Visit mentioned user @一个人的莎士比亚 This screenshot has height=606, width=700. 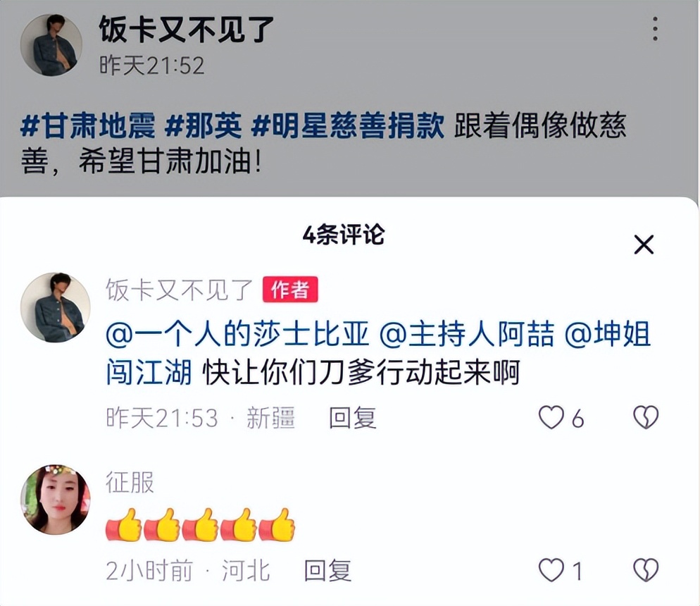coord(238,334)
